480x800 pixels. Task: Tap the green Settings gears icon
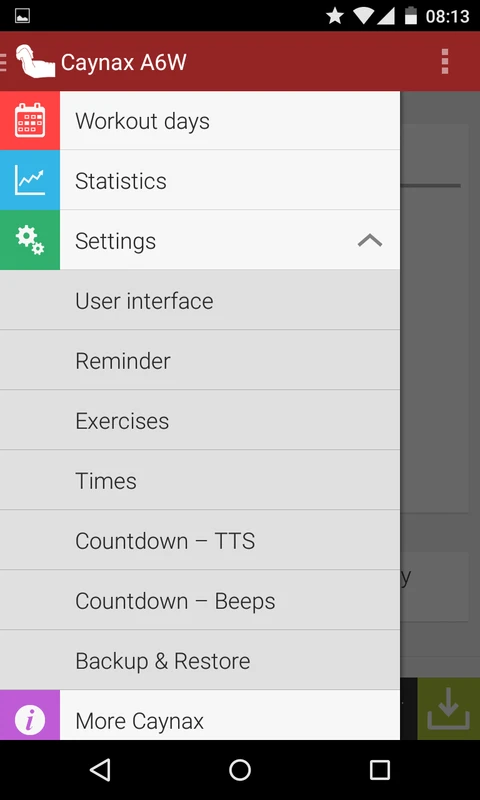[x=30, y=240]
